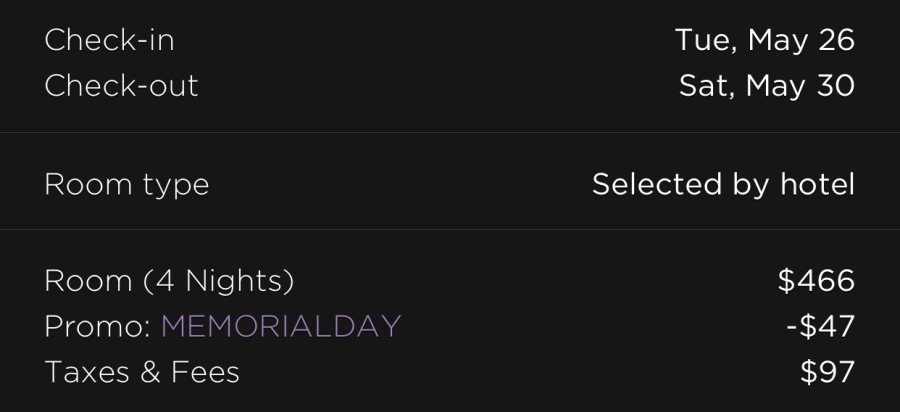Open the Tue, May 26 check-in date

[x=765, y=40]
